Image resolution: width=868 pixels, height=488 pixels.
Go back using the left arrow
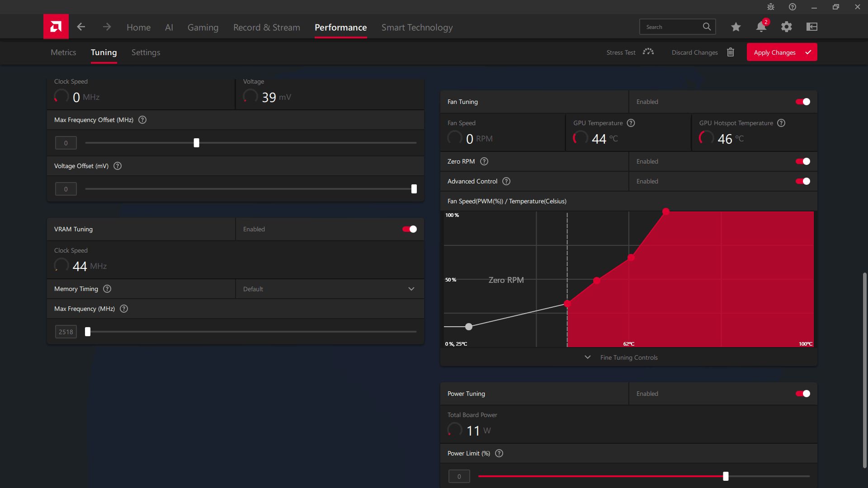81,27
